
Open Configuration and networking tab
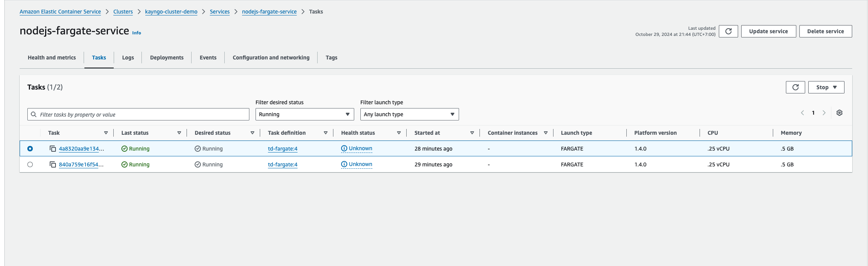pyautogui.click(x=271, y=58)
